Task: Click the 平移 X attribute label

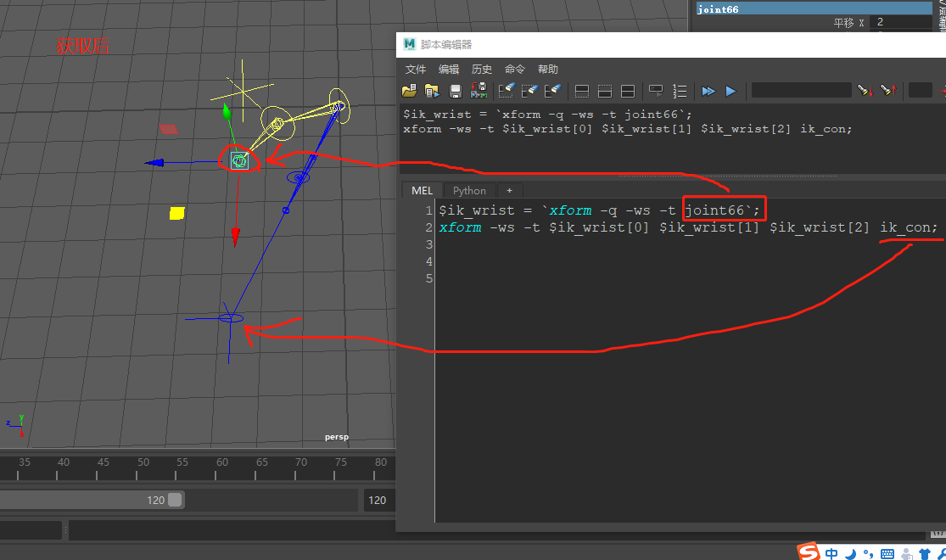Action: pyautogui.click(x=848, y=23)
